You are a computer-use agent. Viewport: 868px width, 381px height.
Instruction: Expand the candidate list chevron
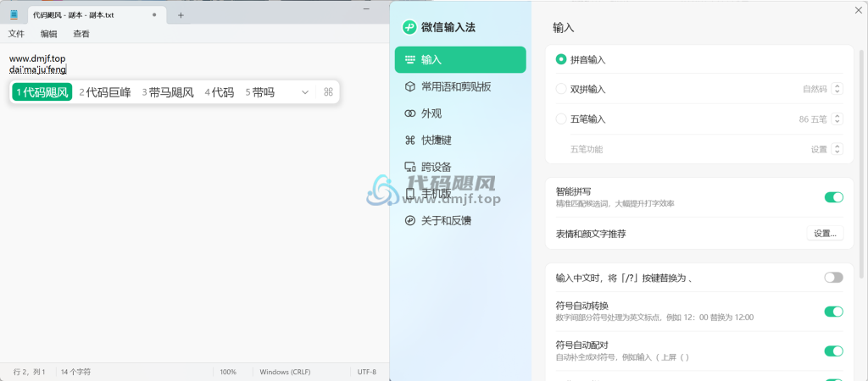click(305, 92)
